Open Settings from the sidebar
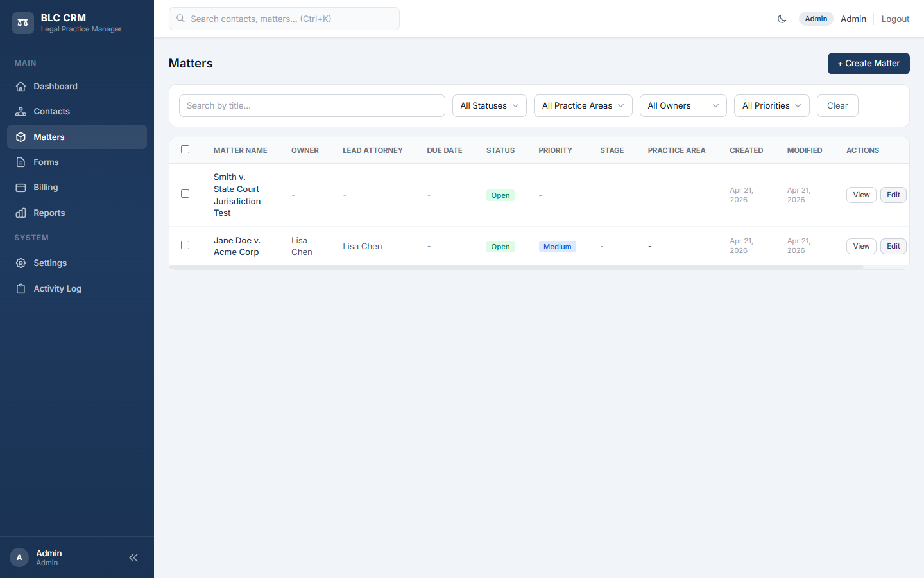 click(x=77, y=263)
